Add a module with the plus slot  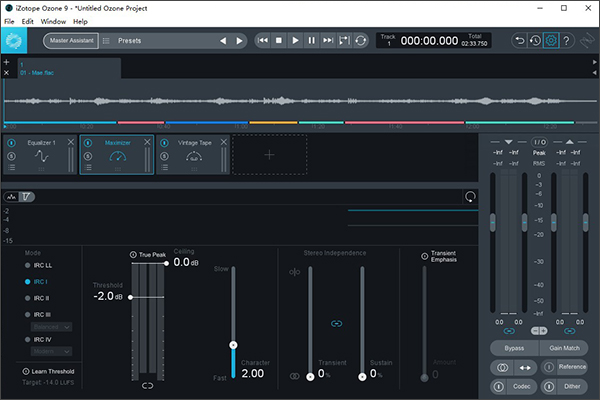coord(268,155)
